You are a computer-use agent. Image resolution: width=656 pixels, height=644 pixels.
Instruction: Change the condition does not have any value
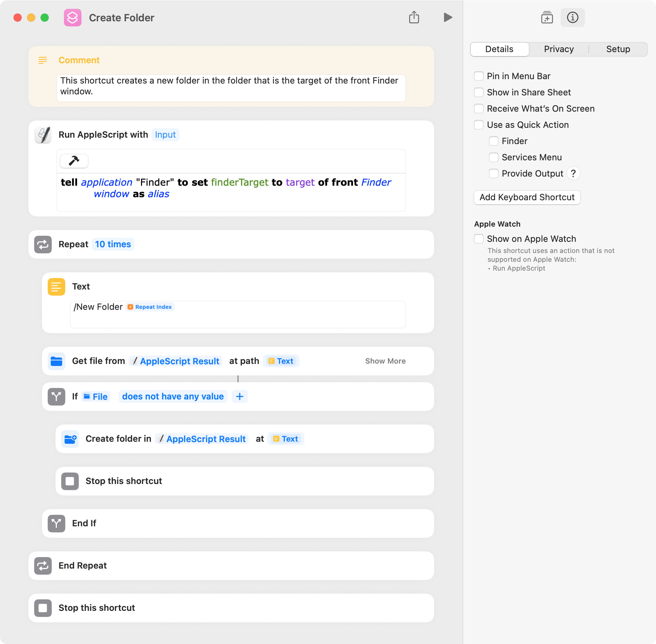[173, 396]
